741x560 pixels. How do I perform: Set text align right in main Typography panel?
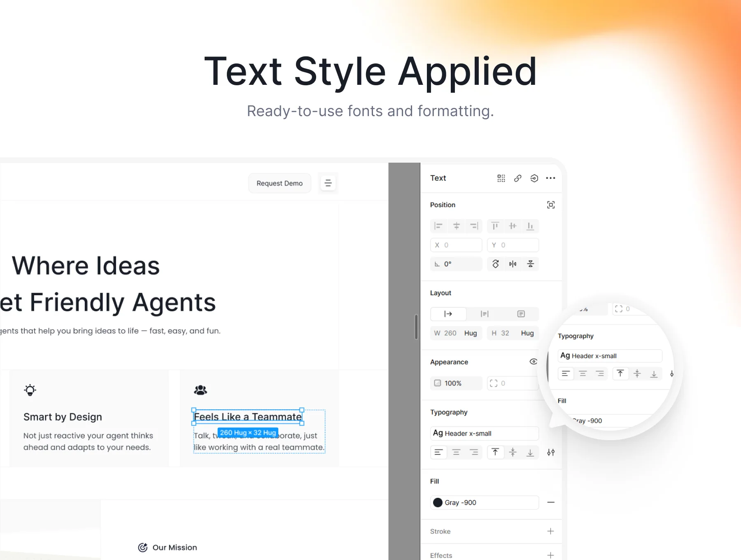pyautogui.click(x=474, y=453)
